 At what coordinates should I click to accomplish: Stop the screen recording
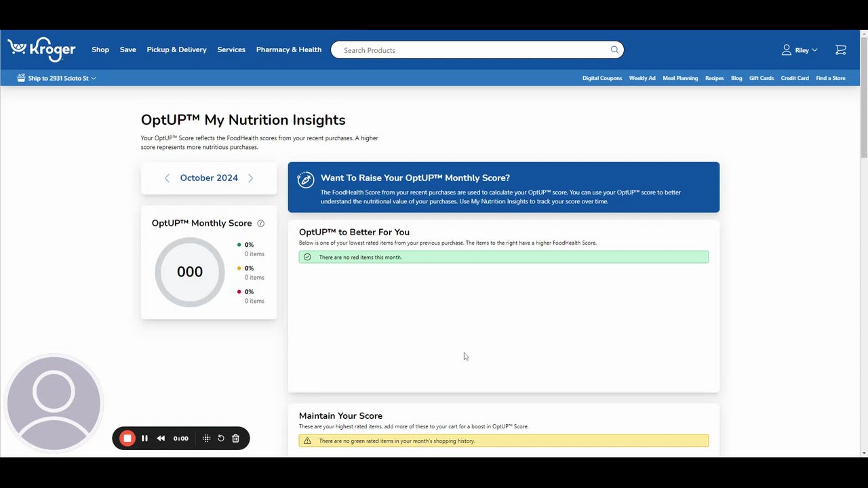(x=127, y=439)
